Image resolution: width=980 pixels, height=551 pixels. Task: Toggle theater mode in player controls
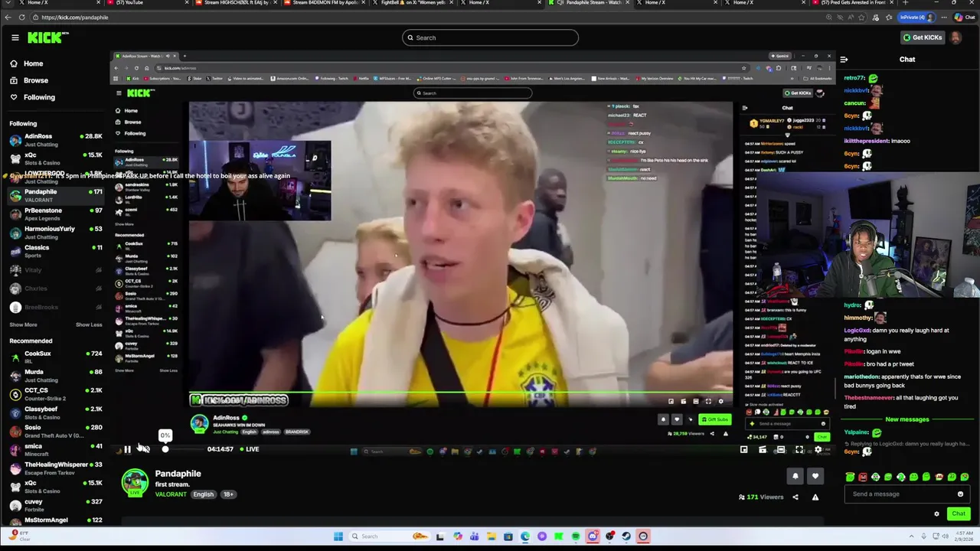780,450
